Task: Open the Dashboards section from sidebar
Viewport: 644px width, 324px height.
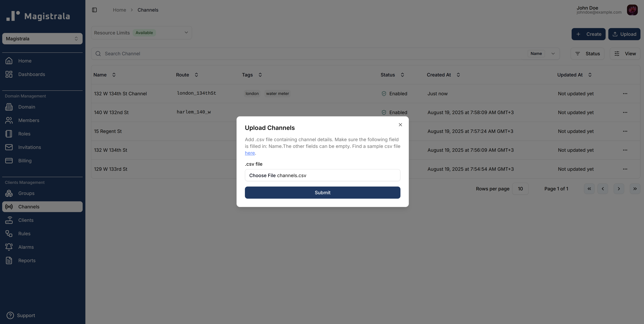Action: [31, 74]
